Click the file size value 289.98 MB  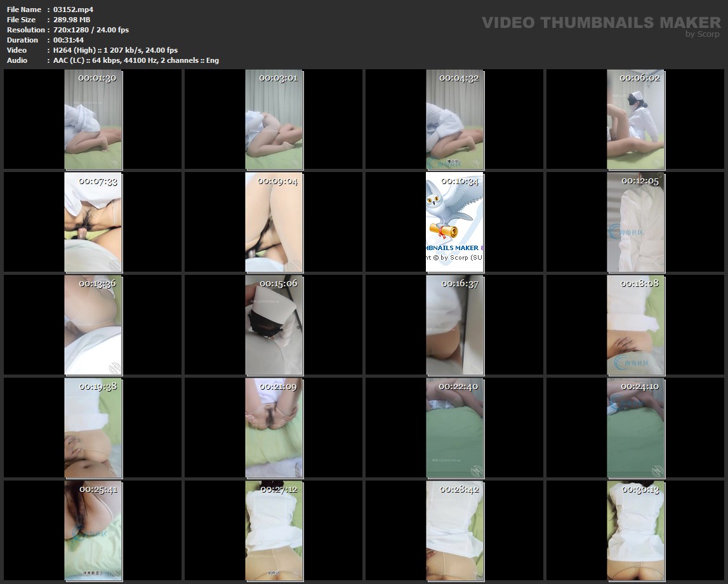[72, 20]
